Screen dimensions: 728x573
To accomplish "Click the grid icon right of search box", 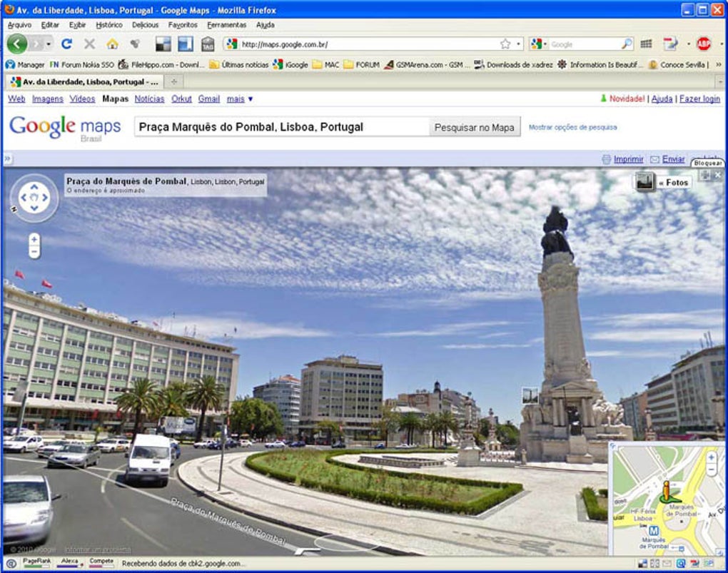I will tap(647, 44).
